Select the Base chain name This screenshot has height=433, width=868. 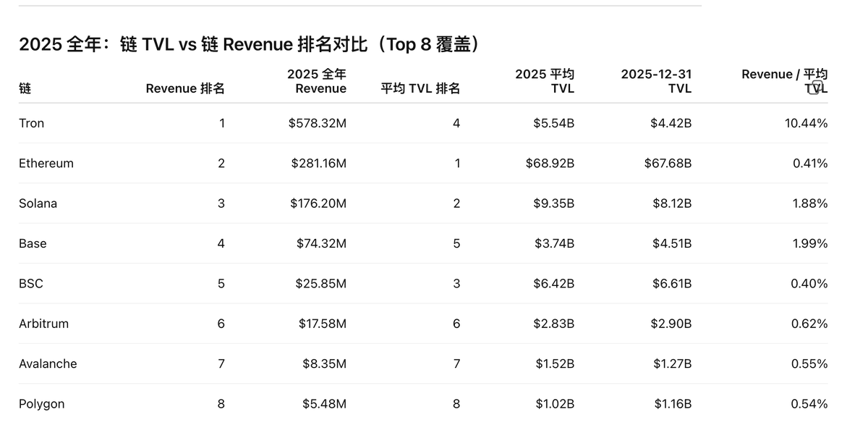[33, 243]
